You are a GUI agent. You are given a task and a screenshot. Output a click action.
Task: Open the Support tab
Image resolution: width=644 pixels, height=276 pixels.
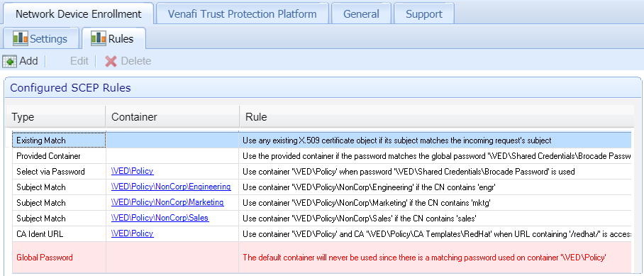click(424, 13)
